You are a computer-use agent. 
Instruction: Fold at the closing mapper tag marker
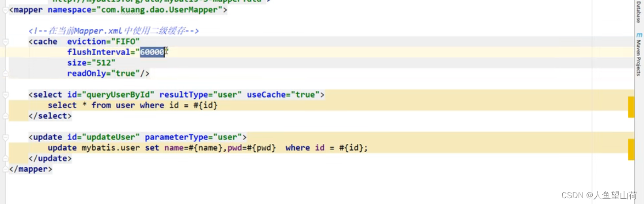point(5,169)
